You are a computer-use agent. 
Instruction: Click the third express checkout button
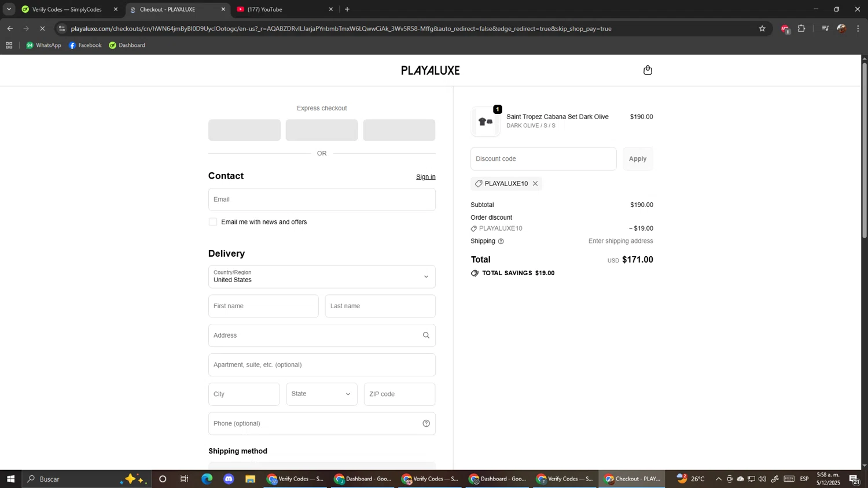pos(399,130)
